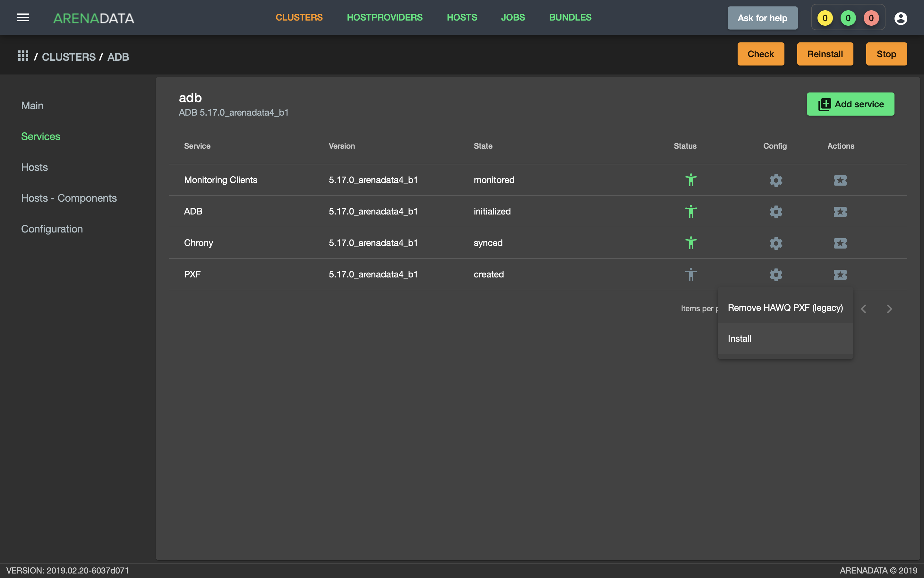Click the red zero job counter
Screen dimensions: 924x578
click(871, 18)
